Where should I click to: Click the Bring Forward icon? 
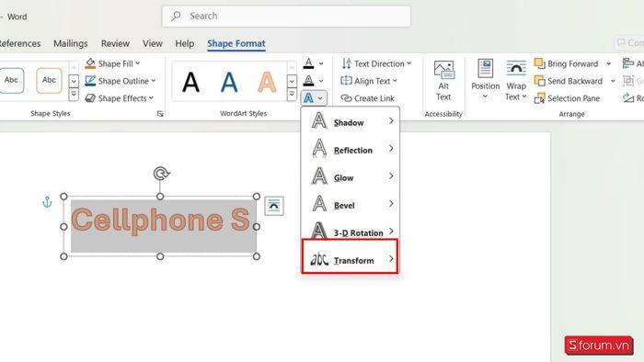coord(539,63)
